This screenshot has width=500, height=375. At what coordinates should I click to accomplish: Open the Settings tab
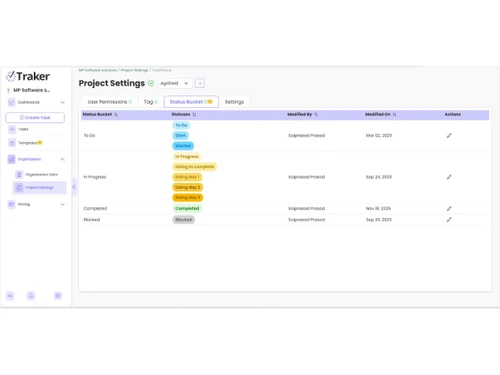point(234,102)
